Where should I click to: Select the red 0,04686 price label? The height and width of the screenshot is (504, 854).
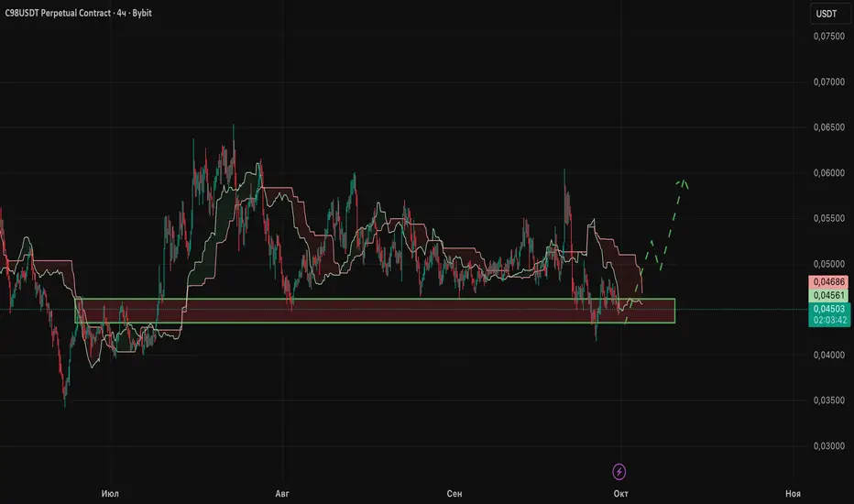(x=829, y=281)
